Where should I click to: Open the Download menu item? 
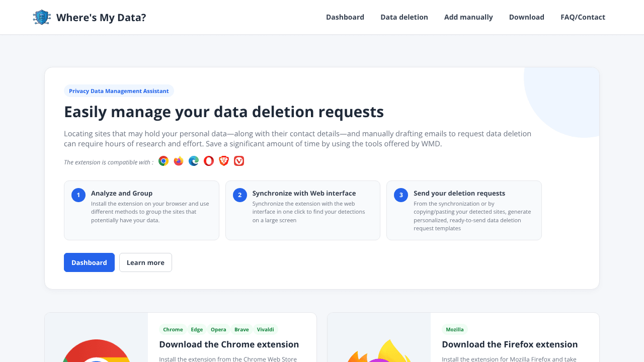[527, 17]
